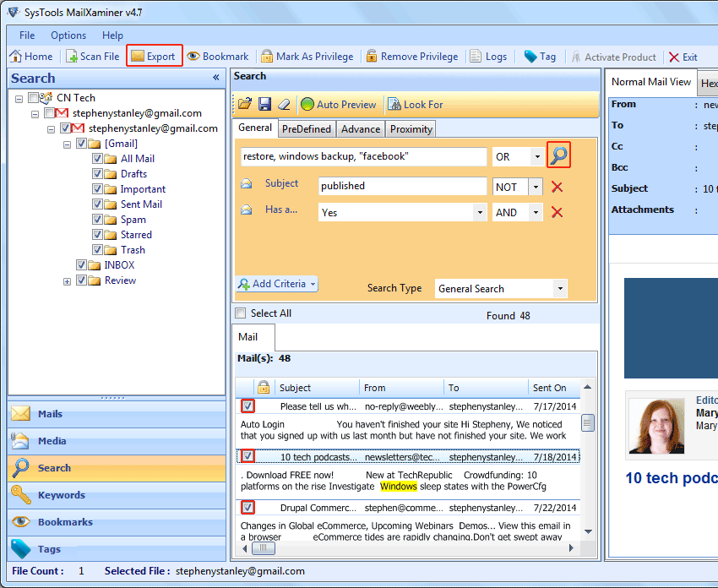Image resolution: width=718 pixels, height=588 pixels.
Task: Uncheck the INBOX folder checkbox
Action: point(81,264)
